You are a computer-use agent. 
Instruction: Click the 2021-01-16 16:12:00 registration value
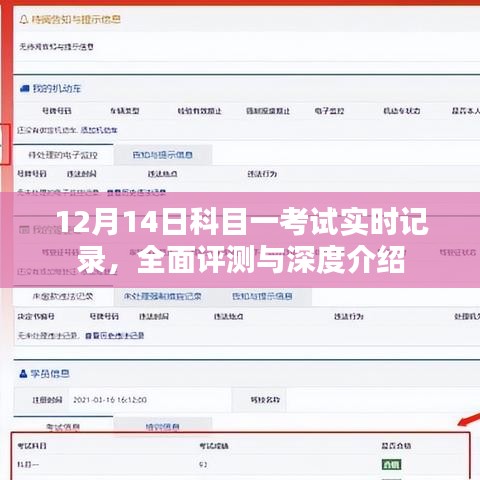(x=110, y=400)
